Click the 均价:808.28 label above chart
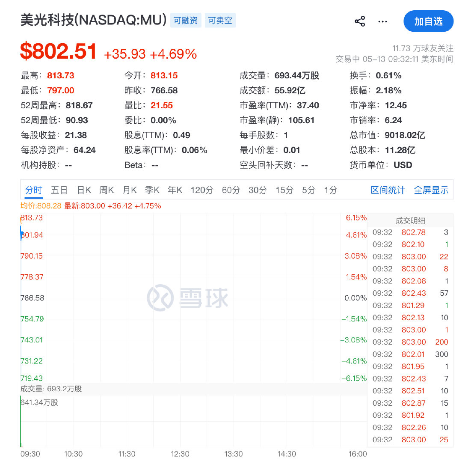The width and height of the screenshot is (462, 476). click(x=41, y=206)
